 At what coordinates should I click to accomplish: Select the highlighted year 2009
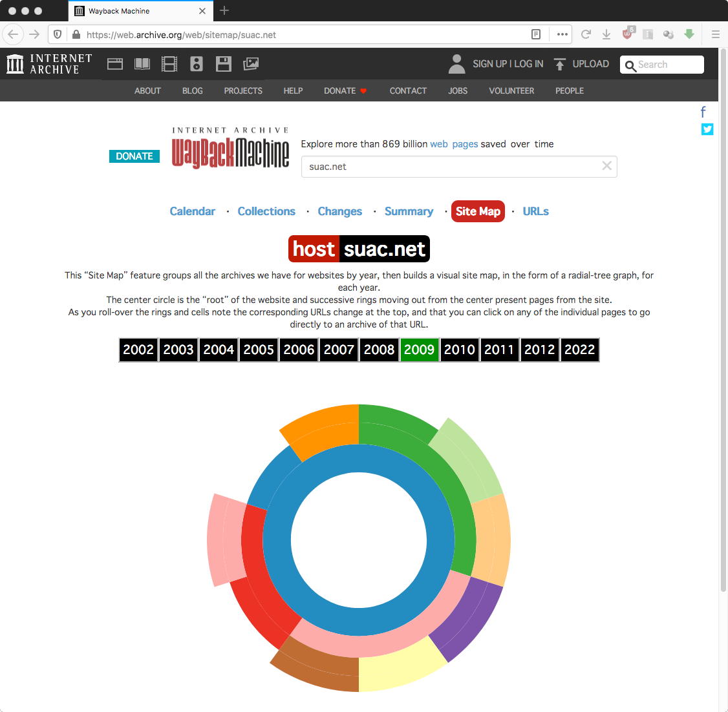pyautogui.click(x=419, y=350)
